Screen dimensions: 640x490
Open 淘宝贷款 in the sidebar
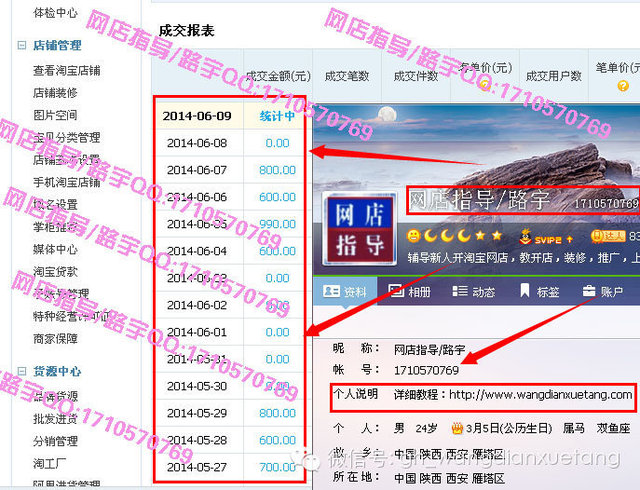point(55,272)
